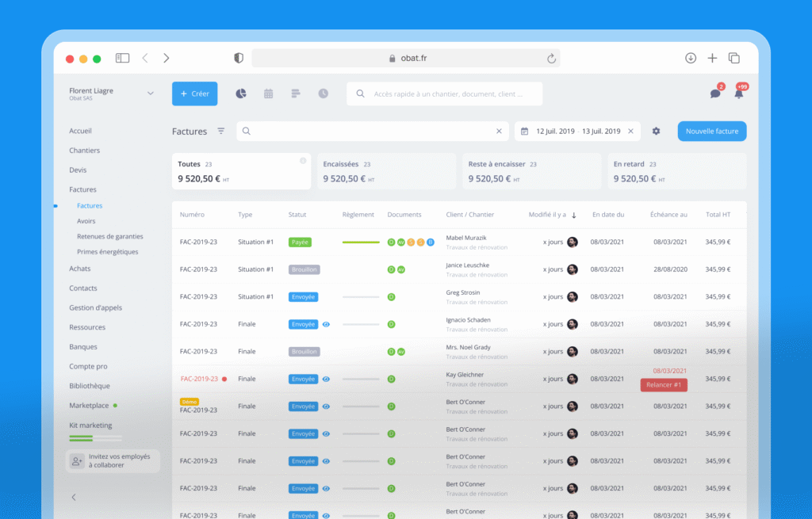Toggle eye icon on Ignacio Schaden invoice
This screenshot has width=812, height=519.
click(326, 324)
